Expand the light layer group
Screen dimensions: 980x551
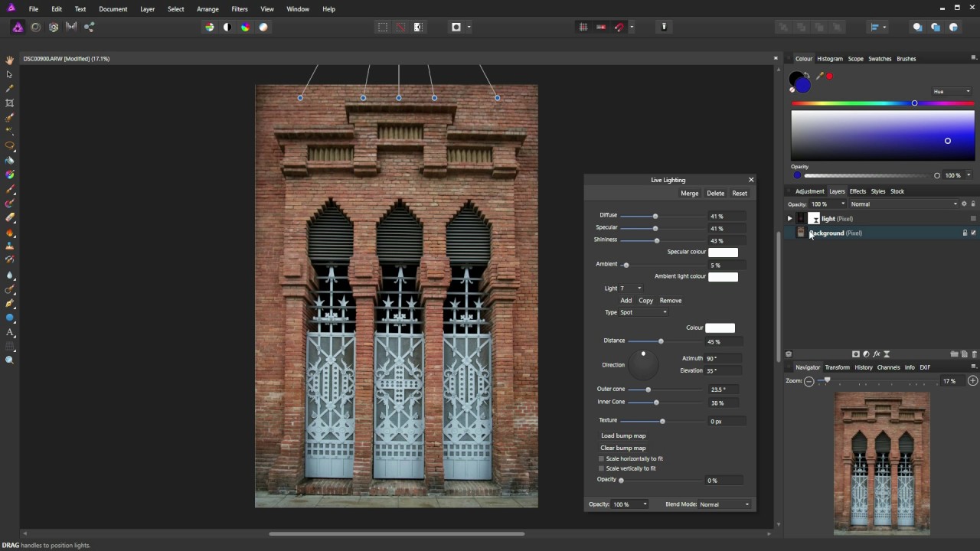coord(789,219)
